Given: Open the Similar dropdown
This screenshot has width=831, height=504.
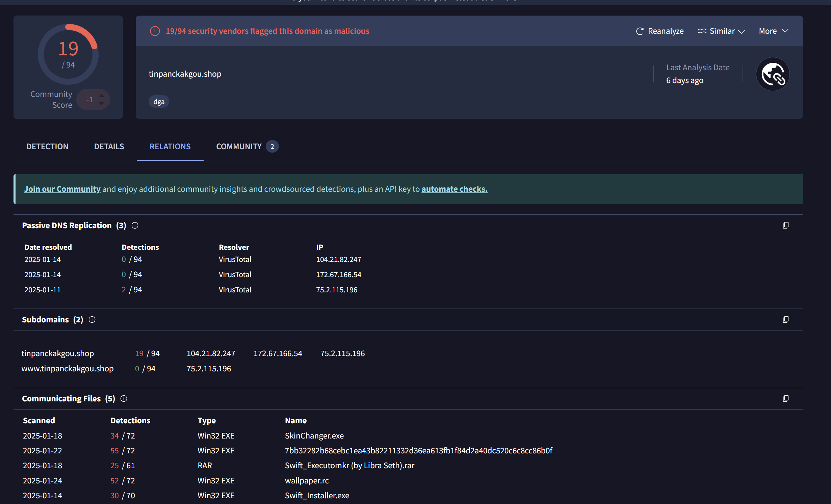Looking at the screenshot, I should (721, 31).
